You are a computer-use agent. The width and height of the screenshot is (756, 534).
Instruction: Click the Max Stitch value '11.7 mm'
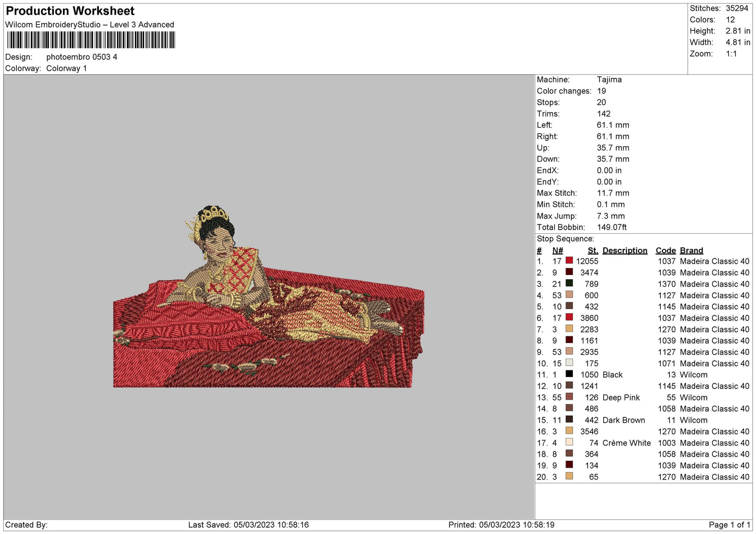613,193
